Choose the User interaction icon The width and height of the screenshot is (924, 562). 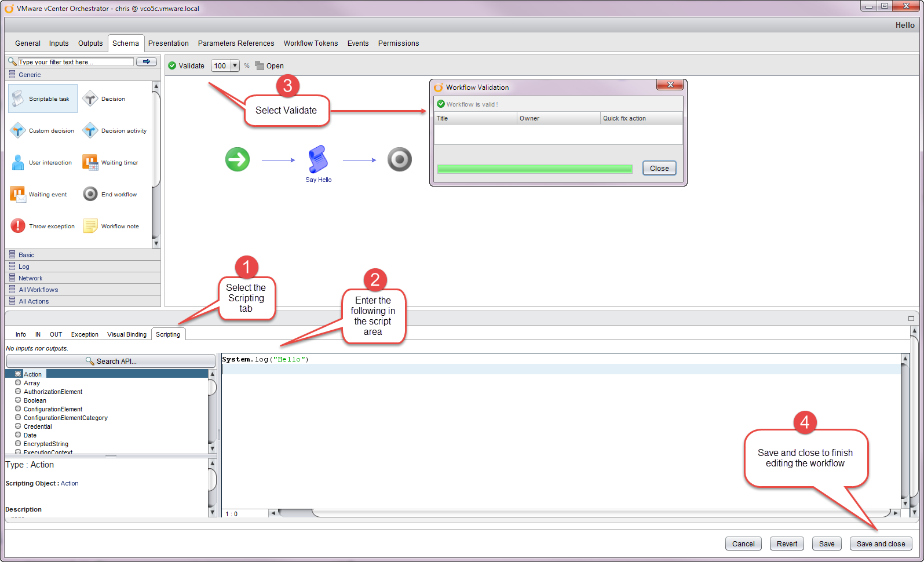click(x=18, y=163)
